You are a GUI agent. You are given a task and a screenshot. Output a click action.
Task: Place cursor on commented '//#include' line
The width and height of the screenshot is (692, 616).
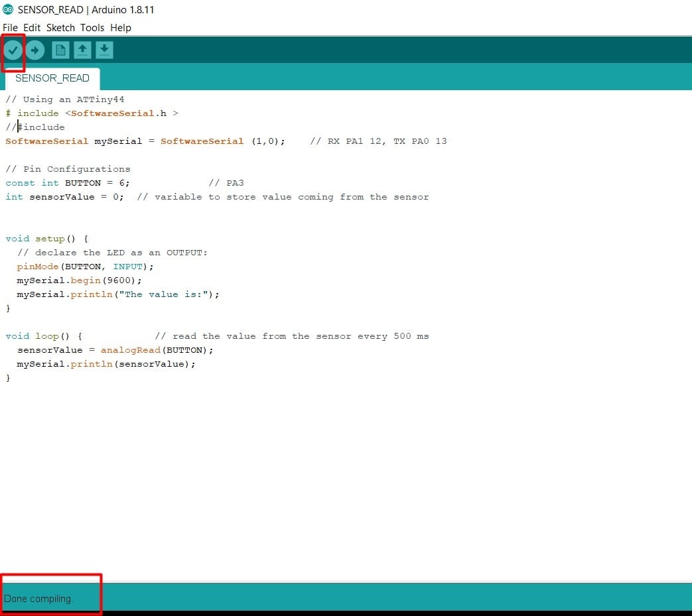35,127
